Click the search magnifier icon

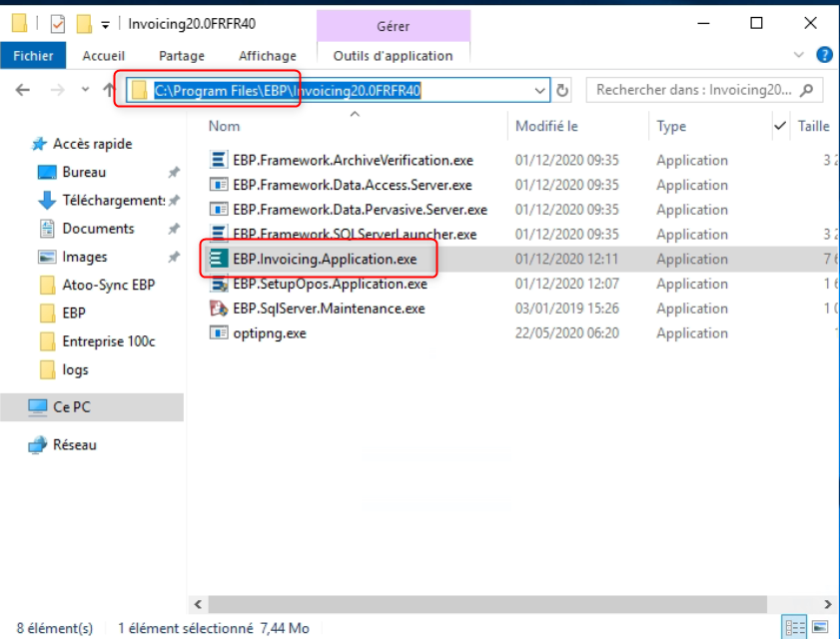point(807,90)
